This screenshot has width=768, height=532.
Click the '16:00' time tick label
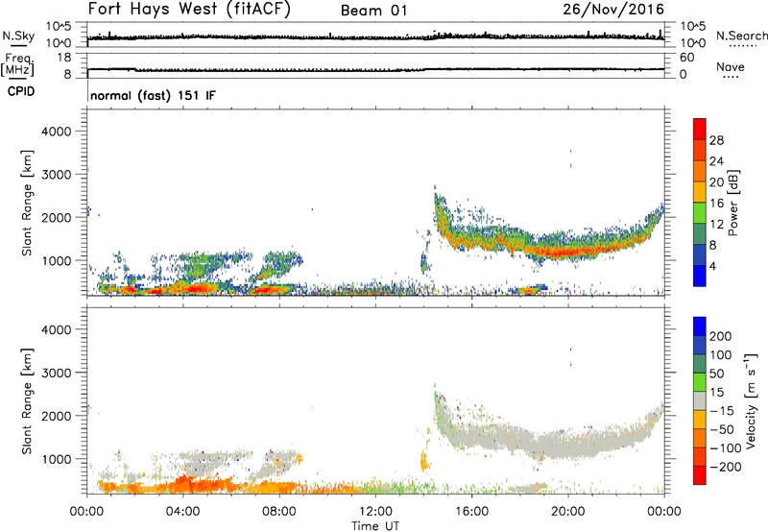point(471,512)
